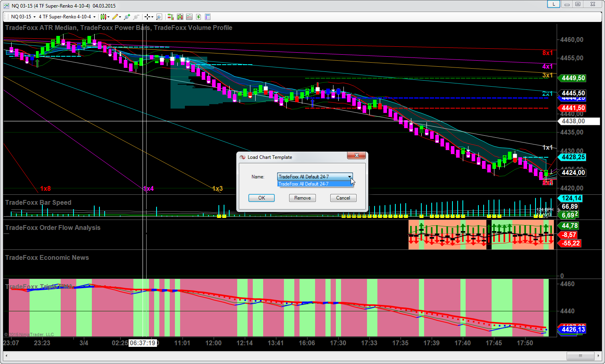This screenshot has height=364, width=605.
Task: Open chart Properties toolbar icon
Action: click(208, 17)
